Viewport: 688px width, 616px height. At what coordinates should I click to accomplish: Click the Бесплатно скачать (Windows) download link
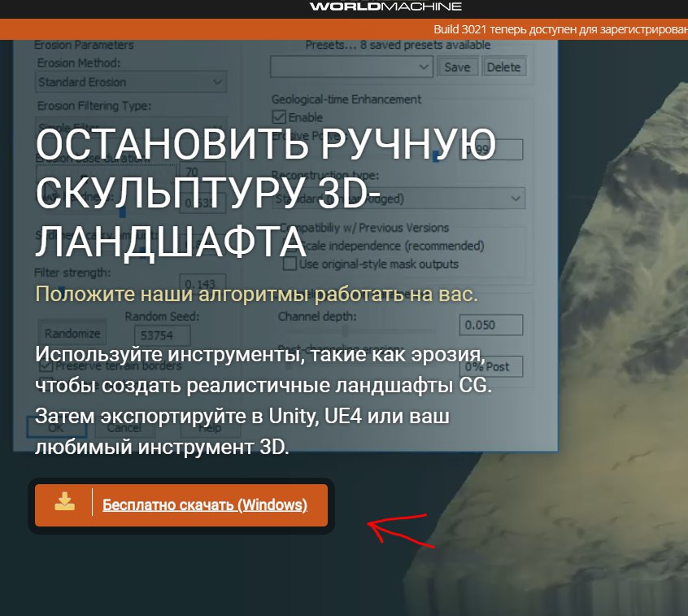(x=204, y=505)
